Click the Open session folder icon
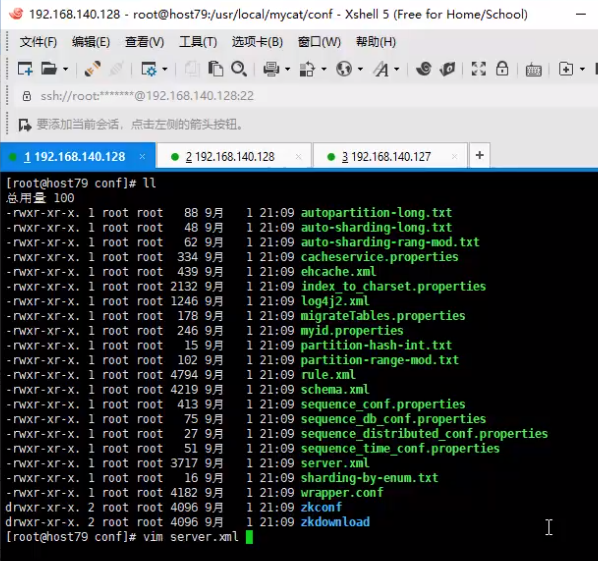The width and height of the screenshot is (598, 561). pyautogui.click(x=49, y=69)
